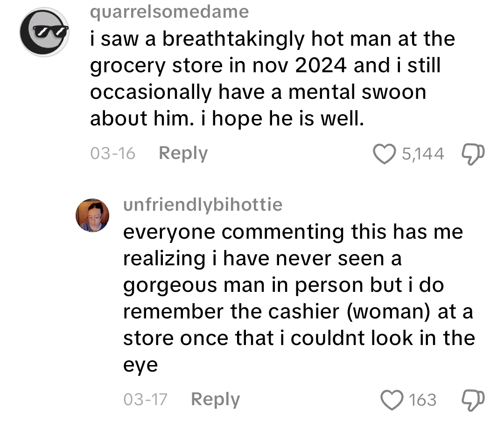Select the breathtakingly hot man comment text
Viewport: 504px width, 428px height.
(x=273, y=79)
